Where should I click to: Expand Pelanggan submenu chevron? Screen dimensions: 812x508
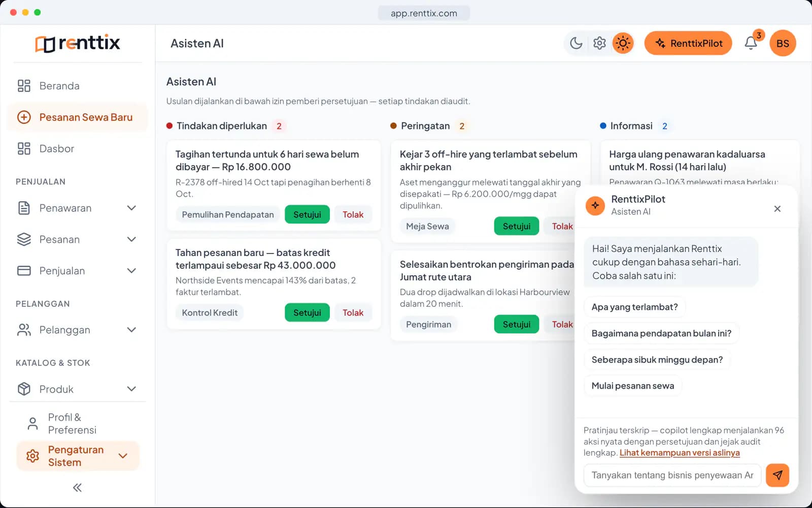click(x=131, y=330)
